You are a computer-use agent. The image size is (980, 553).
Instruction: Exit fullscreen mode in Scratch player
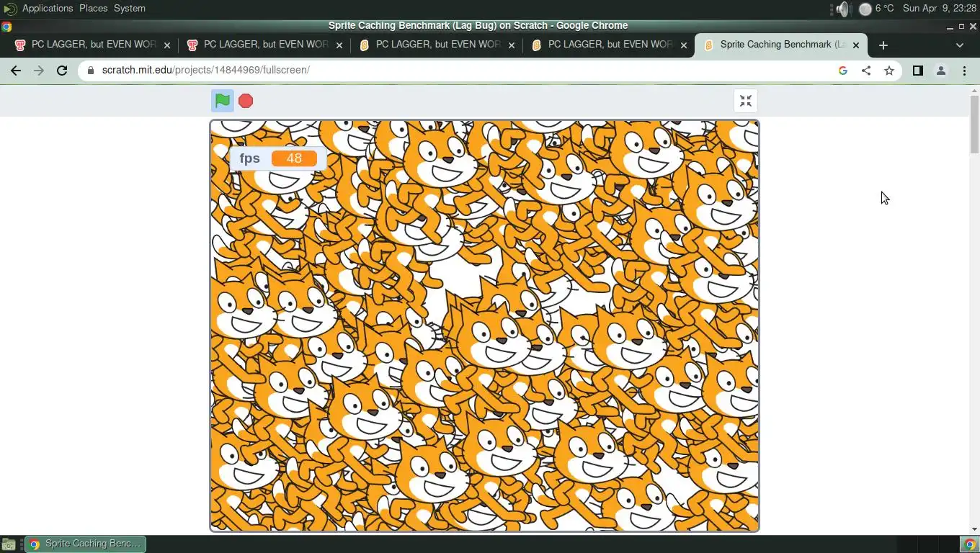tap(746, 101)
